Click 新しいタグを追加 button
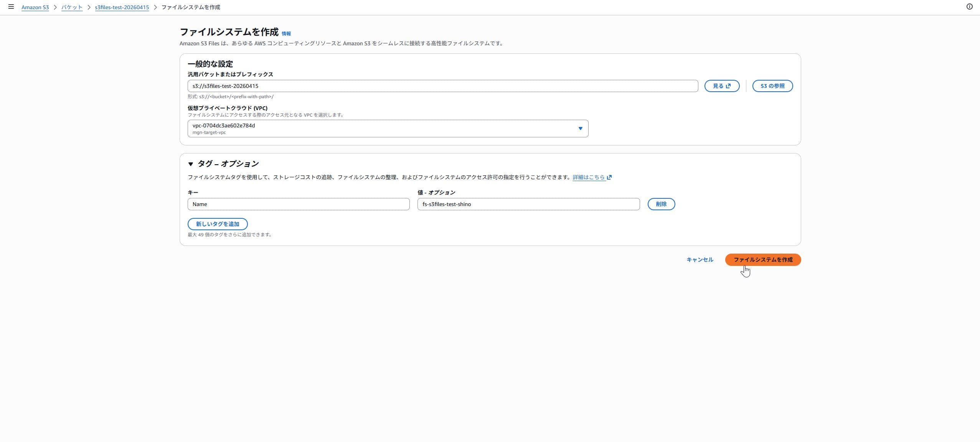980x442 pixels. (217, 224)
